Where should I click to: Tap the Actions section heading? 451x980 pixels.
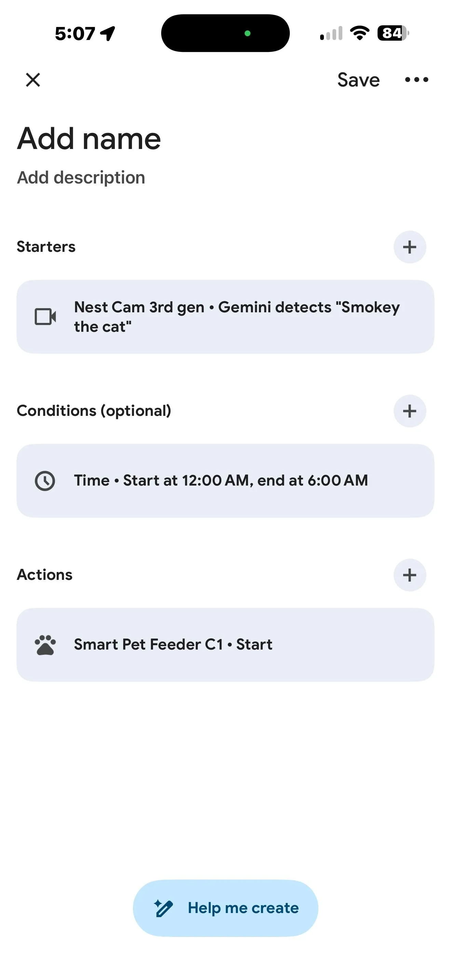(x=44, y=575)
